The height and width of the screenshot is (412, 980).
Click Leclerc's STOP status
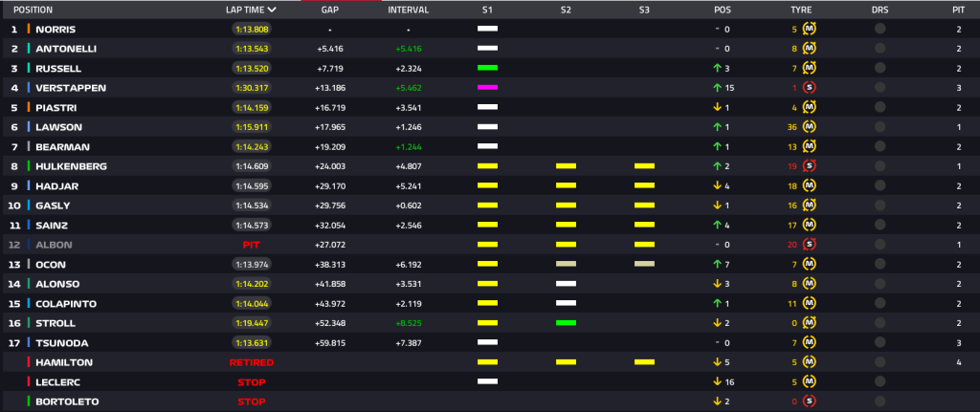252,382
